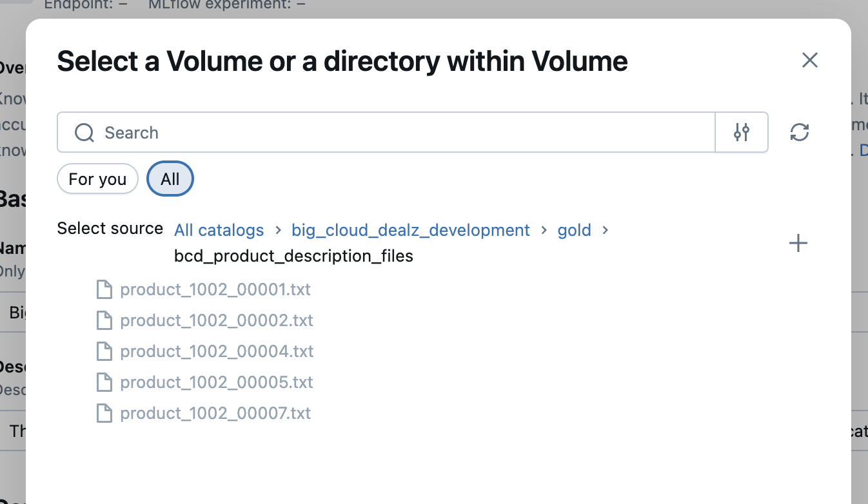Click the plus icon to create new
868x504 pixels.
[798, 243]
